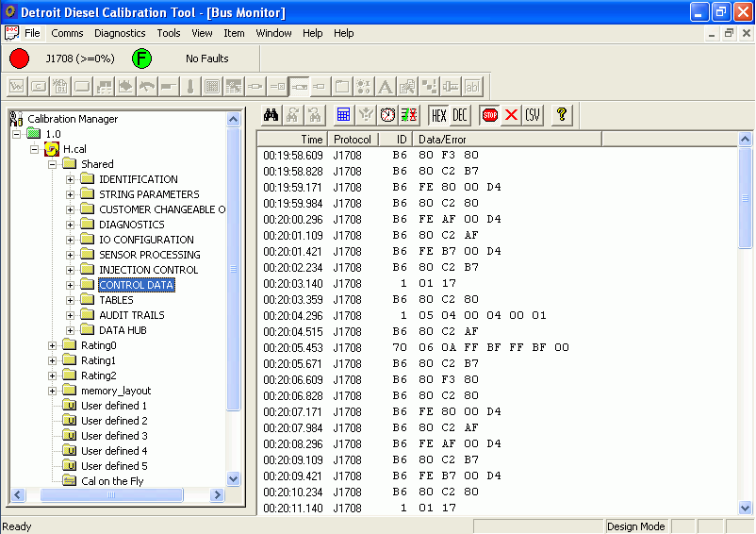Expand the INJECTION CONTROL folder

[71, 270]
